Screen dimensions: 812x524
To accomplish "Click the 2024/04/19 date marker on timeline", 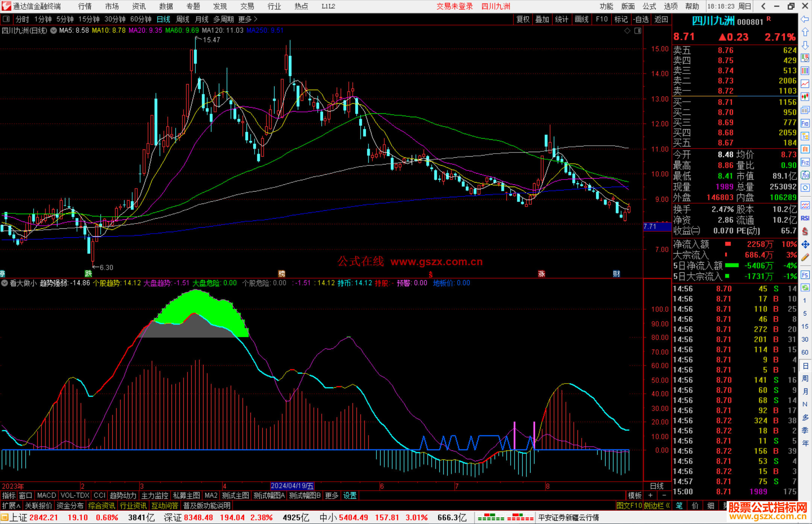I will coord(292,486).
